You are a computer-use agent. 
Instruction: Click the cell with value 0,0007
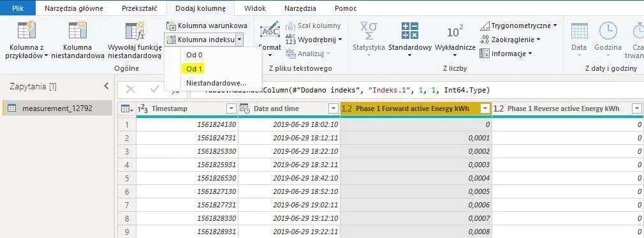coord(416,218)
